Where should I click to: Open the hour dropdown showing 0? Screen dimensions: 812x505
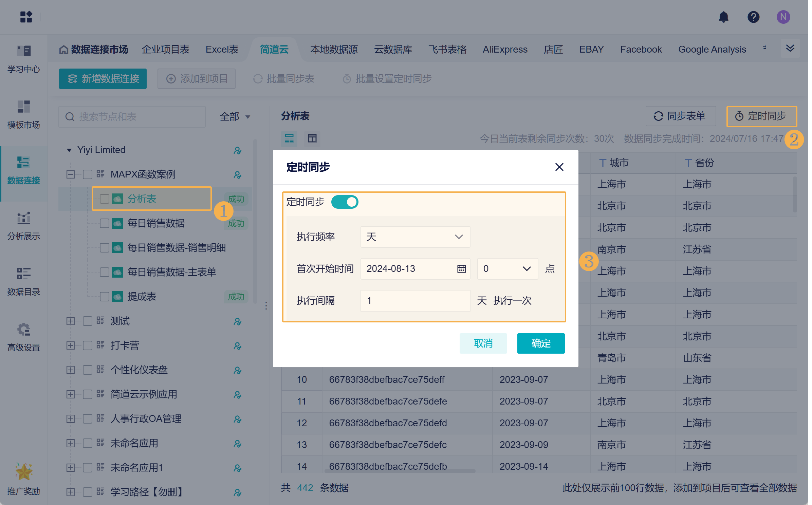tap(507, 269)
